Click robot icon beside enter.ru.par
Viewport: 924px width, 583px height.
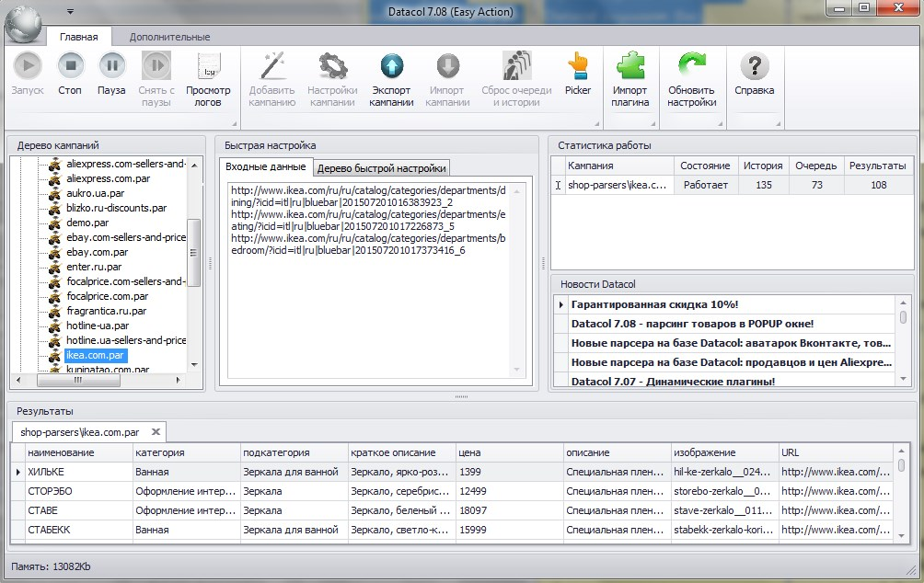[55, 267]
